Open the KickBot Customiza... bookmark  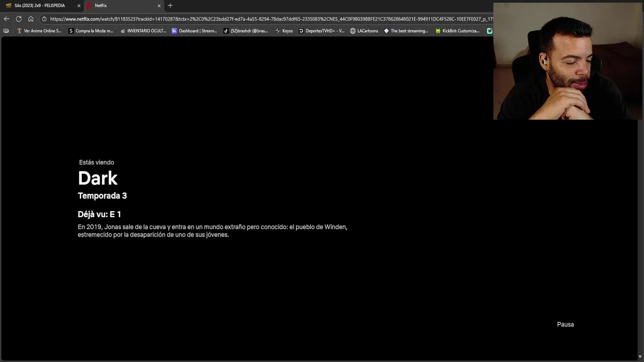(x=458, y=31)
